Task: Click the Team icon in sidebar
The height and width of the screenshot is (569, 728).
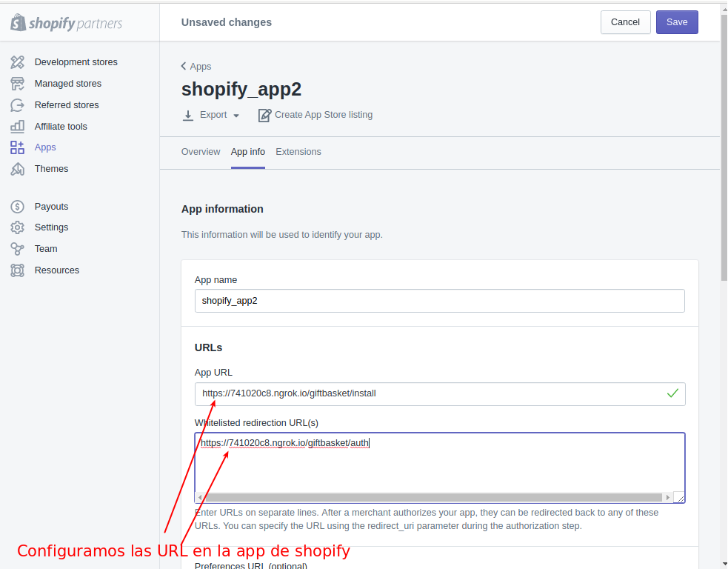Action: (x=17, y=248)
